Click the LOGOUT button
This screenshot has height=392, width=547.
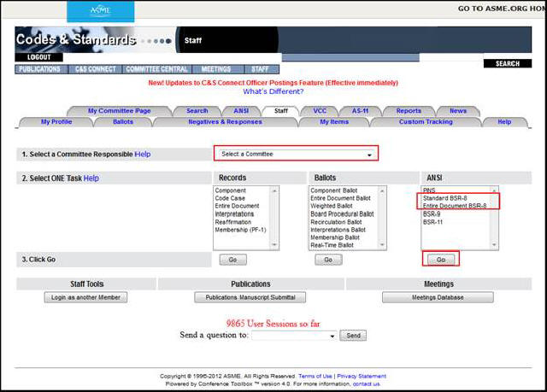pos(38,57)
